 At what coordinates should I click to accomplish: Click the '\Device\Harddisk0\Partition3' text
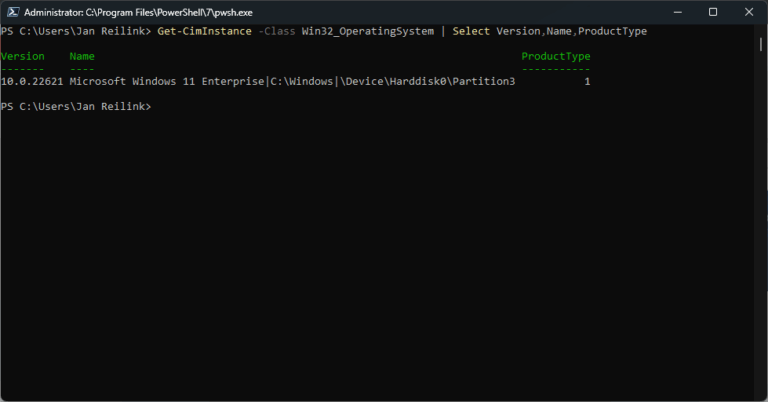(427, 81)
